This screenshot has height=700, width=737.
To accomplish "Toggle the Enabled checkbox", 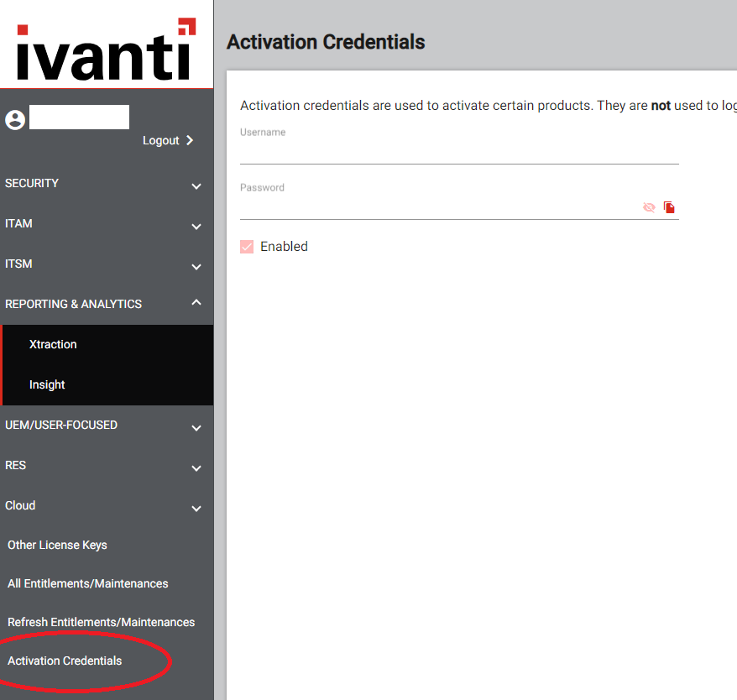I will point(247,247).
